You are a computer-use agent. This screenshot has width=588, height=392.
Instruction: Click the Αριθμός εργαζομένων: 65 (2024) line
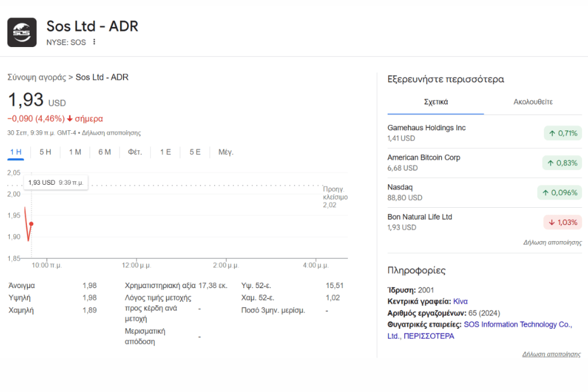click(x=444, y=313)
